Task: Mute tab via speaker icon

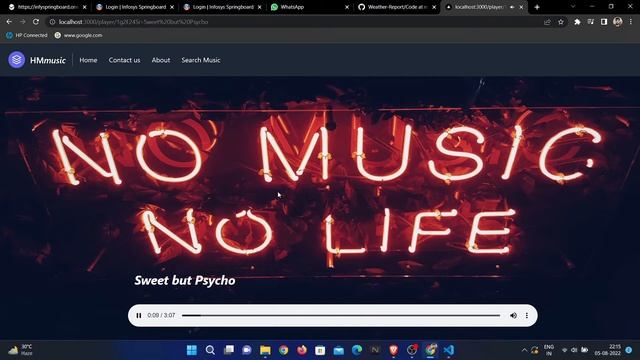Action: (x=512, y=7)
